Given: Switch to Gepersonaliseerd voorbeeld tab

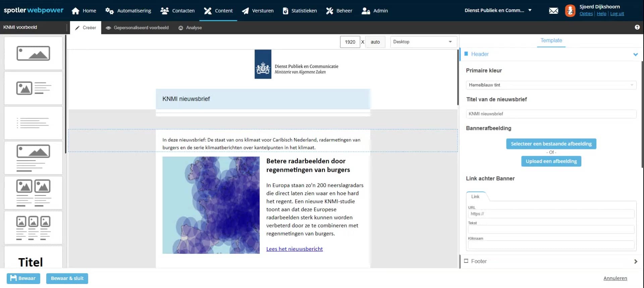Looking at the screenshot, I should click(x=137, y=28).
